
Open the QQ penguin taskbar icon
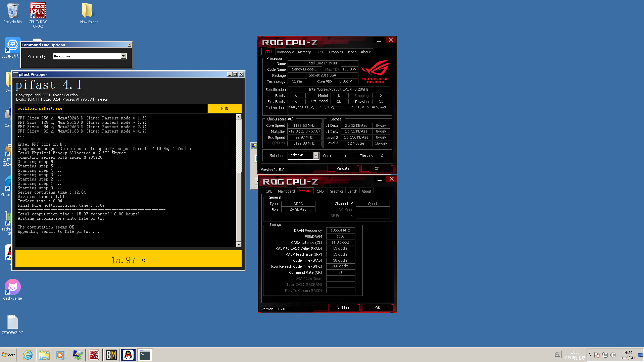[x=128, y=355]
